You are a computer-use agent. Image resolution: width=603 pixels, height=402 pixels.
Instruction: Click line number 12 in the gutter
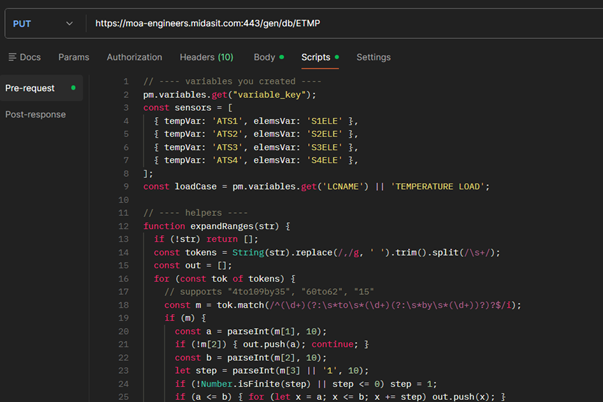coord(124,226)
